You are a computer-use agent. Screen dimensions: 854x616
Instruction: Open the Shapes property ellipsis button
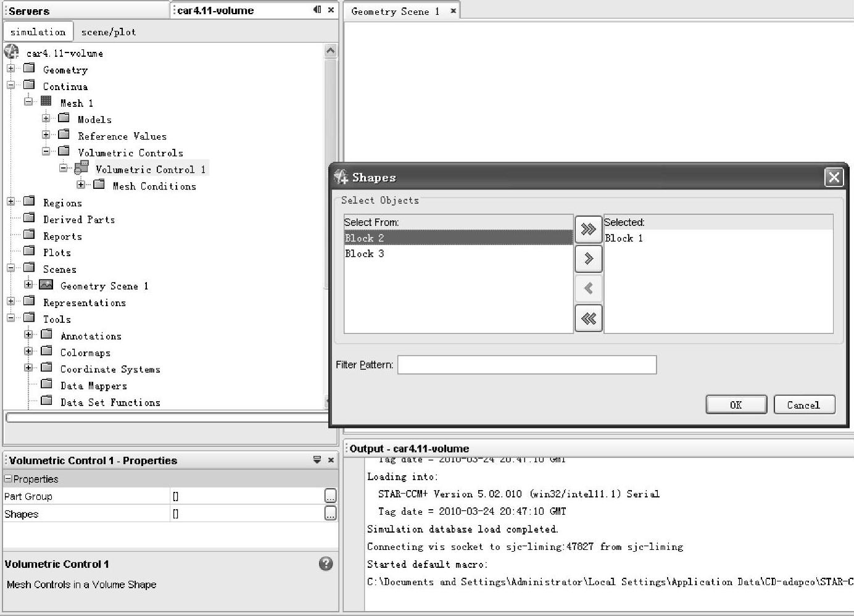tap(331, 513)
